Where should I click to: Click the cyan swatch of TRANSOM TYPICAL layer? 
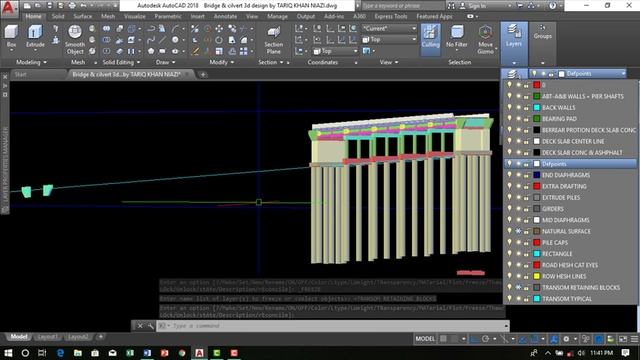click(x=537, y=298)
